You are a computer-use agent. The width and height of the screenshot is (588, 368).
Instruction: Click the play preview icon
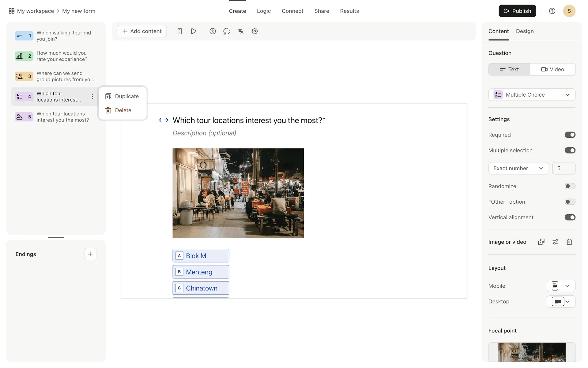pyautogui.click(x=194, y=31)
